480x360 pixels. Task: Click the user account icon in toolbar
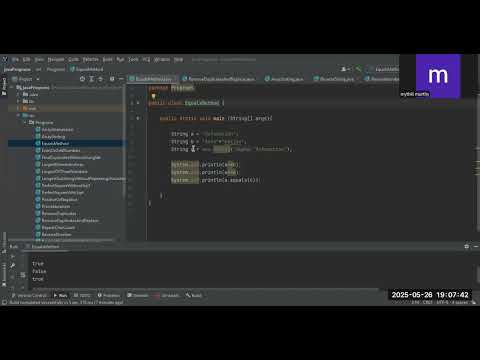tap(345, 69)
